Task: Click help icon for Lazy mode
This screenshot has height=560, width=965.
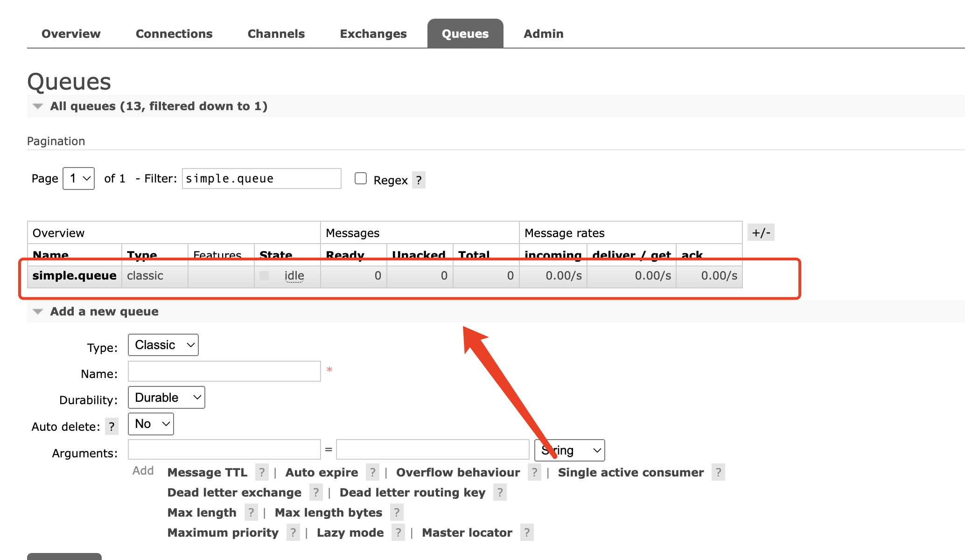Action: (x=398, y=533)
